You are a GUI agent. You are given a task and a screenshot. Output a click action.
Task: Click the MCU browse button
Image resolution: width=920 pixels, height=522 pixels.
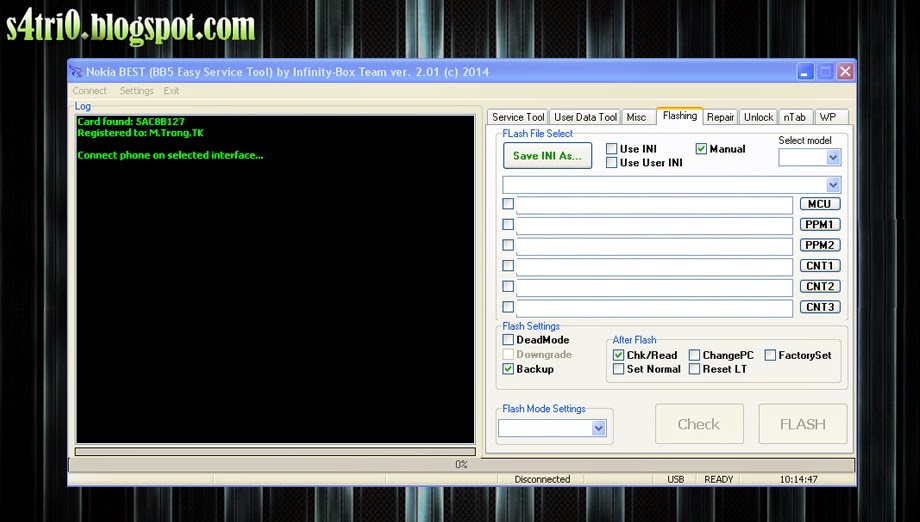point(820,204)
